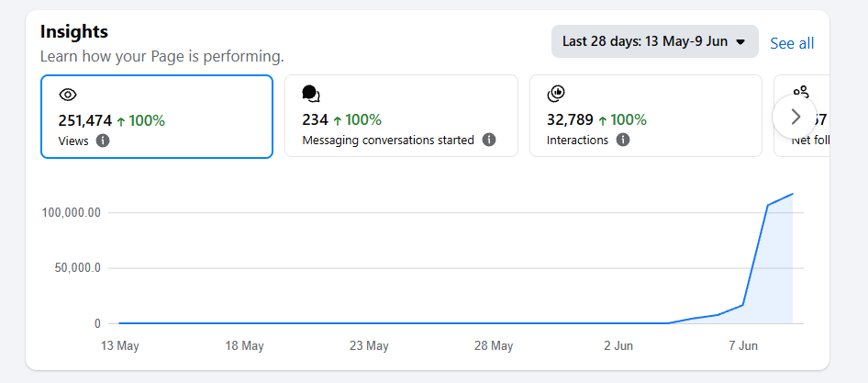Click the Insights heading

(74, 31)
